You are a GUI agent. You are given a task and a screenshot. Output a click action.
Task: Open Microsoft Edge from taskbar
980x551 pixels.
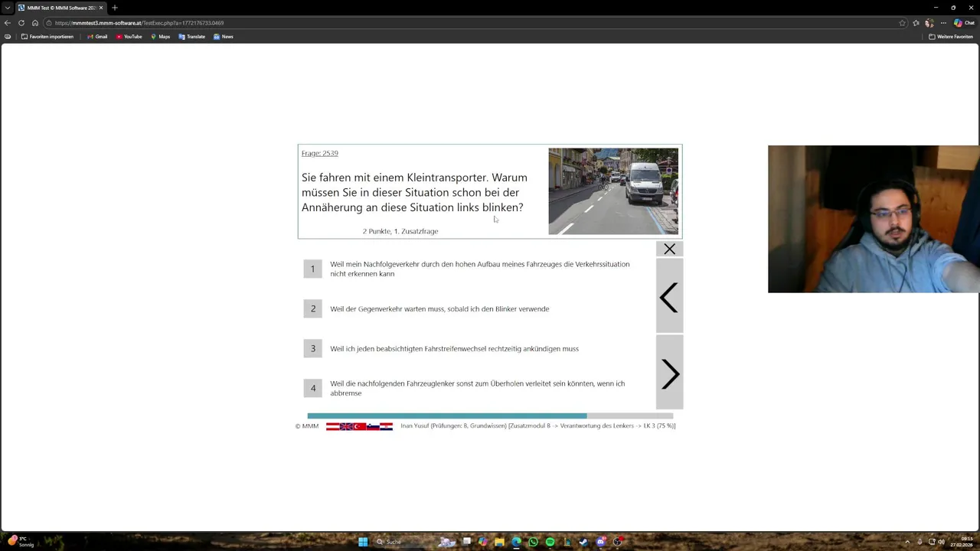(x=516, y=542)
